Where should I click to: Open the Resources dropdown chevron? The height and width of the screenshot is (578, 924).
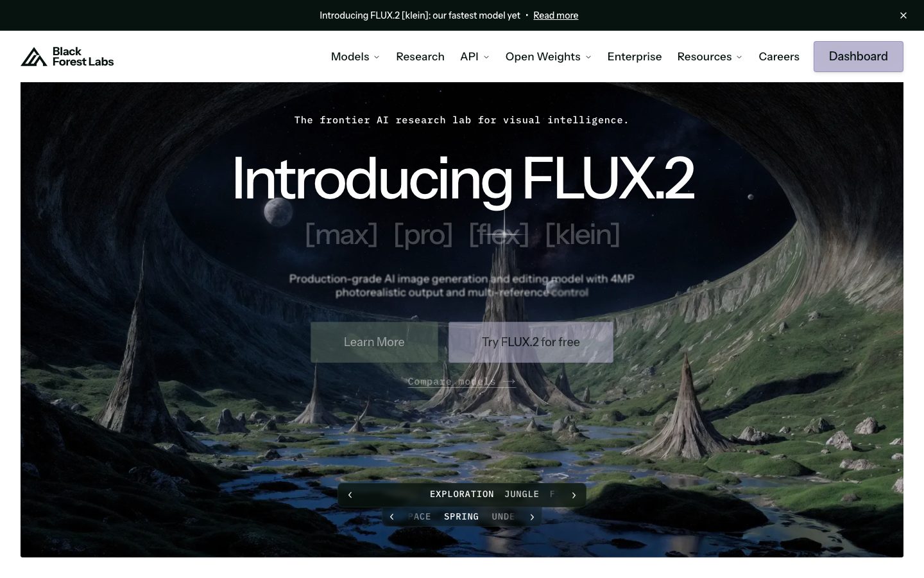coord(739,57)
